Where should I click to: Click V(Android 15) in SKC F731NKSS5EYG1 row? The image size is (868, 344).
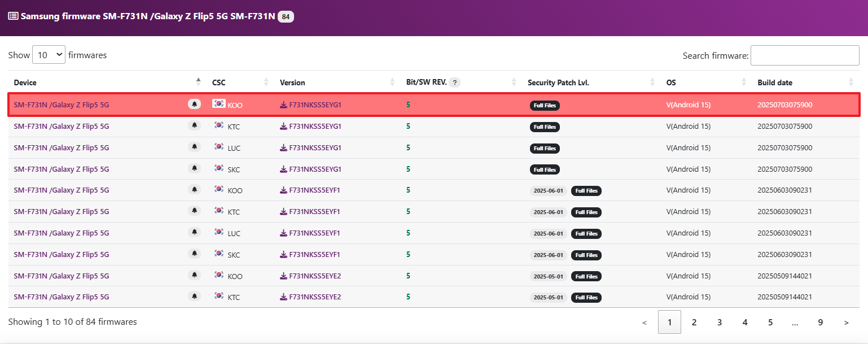coord(689,169)
